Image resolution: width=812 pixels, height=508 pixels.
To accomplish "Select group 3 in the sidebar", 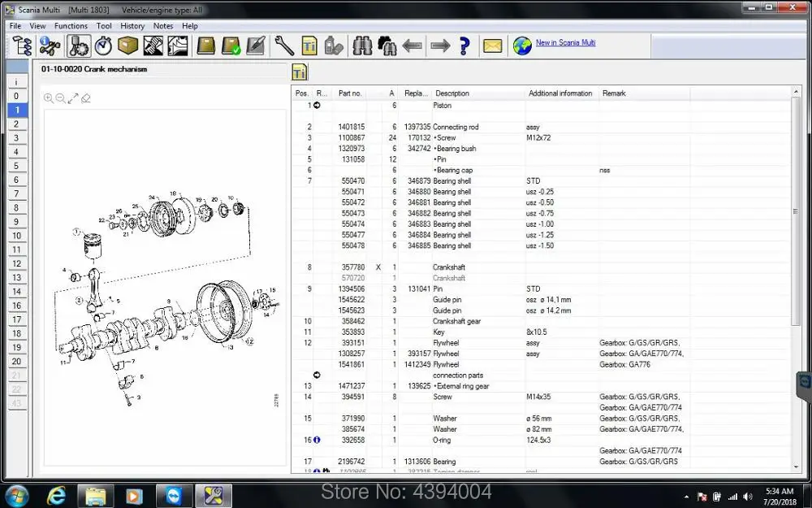I will pyautogui.click(x=16, y=138).
